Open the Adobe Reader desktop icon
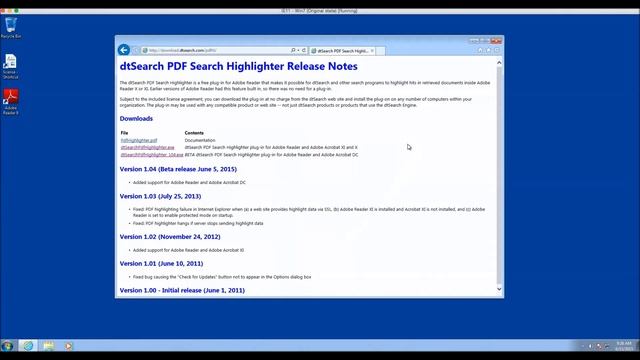The width and height of the screenshot is (640, 360). 11,102
